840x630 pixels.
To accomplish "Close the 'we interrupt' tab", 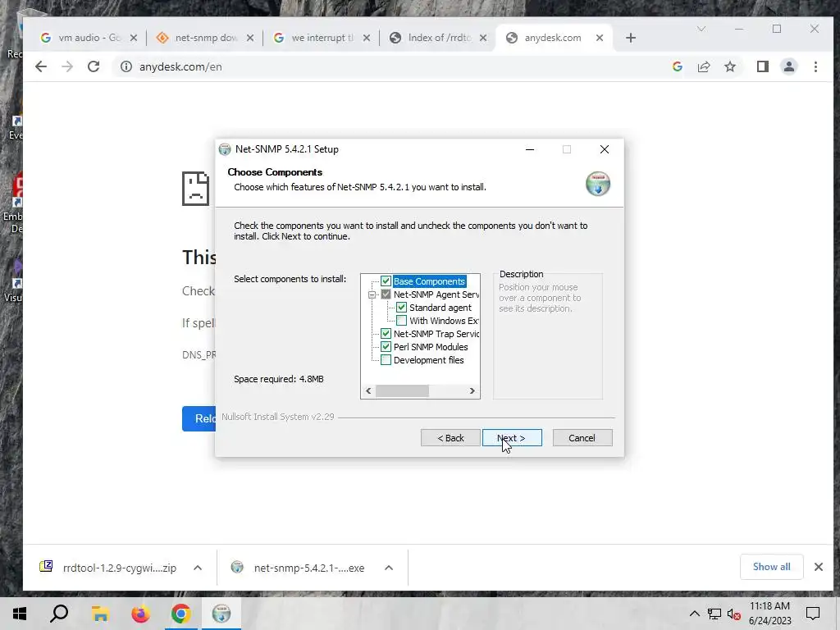I will click(367, 38).
